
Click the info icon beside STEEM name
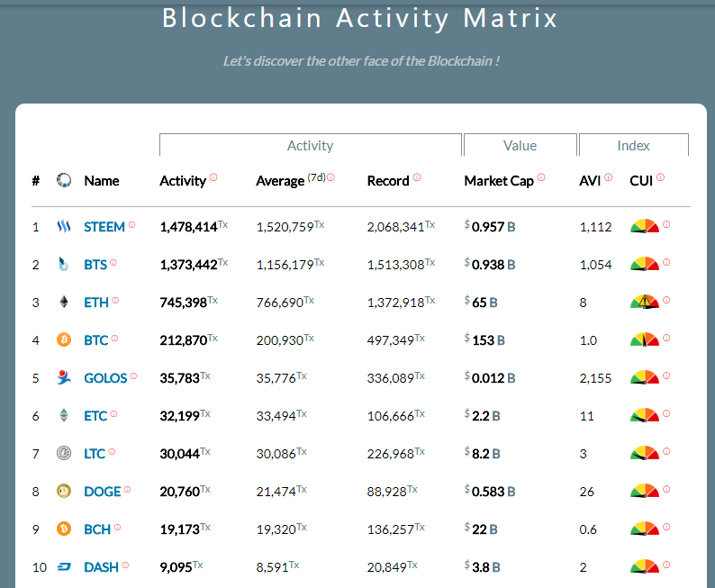(131, 224)
